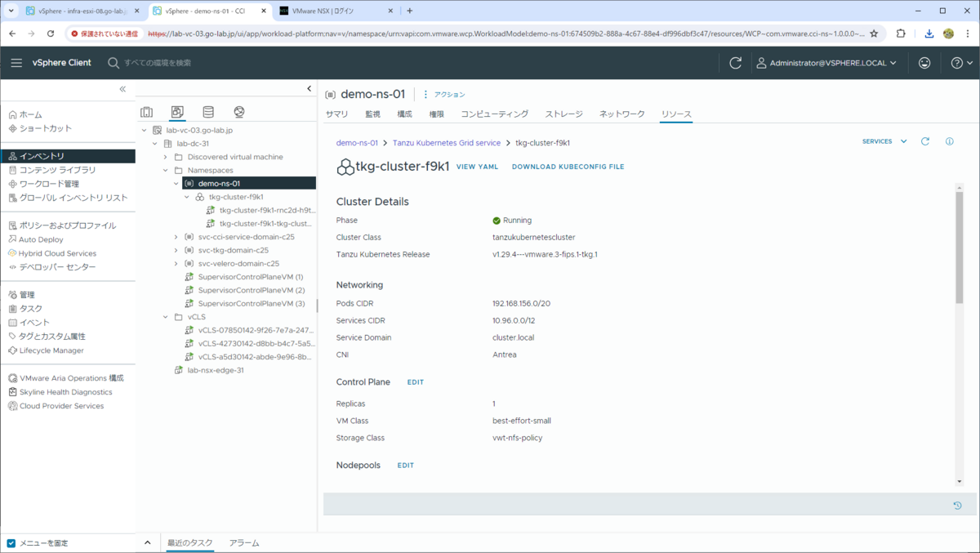980x553 pixels.
Task: Open the feedback smiley icon
Action: 924,63
